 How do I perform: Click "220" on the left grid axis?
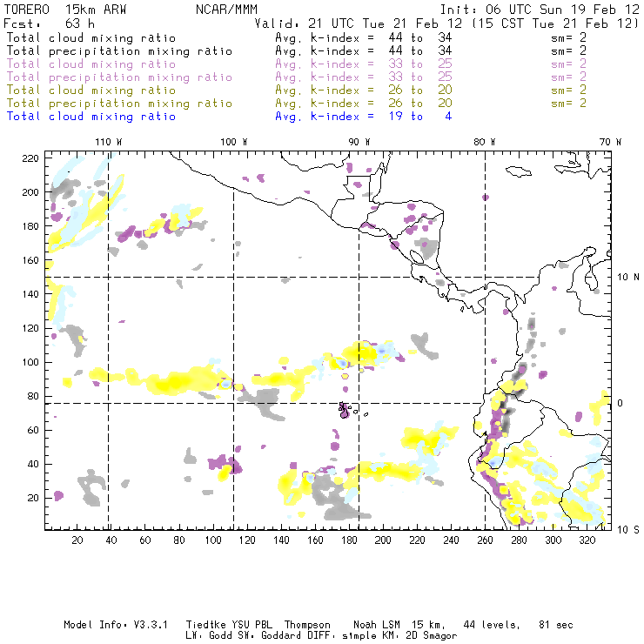pos(30,158)
